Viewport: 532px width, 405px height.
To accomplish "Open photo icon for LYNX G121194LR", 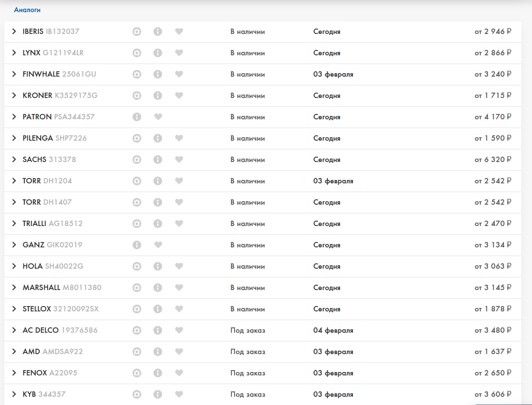I will point(137,53).
